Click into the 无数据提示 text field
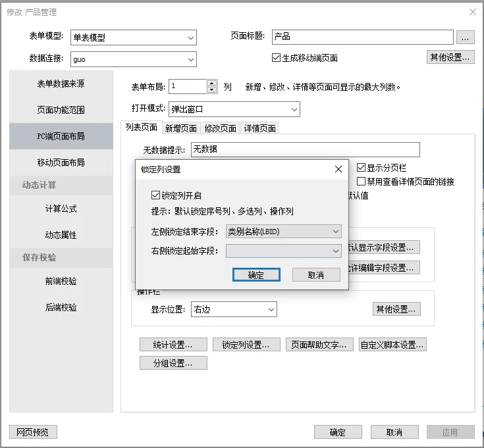Viewport: 484px width, 448px height. point(305,150)
